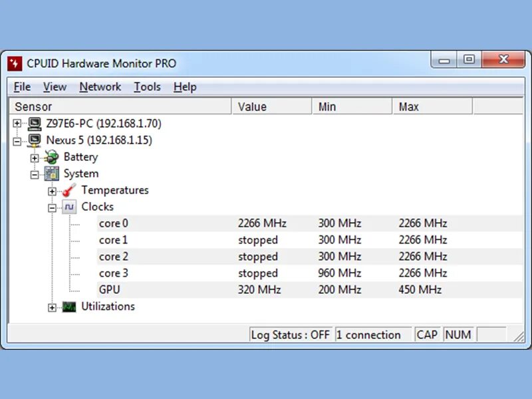Click the Sensor column header
Screen dimensions: 532x399
[120, 106]
